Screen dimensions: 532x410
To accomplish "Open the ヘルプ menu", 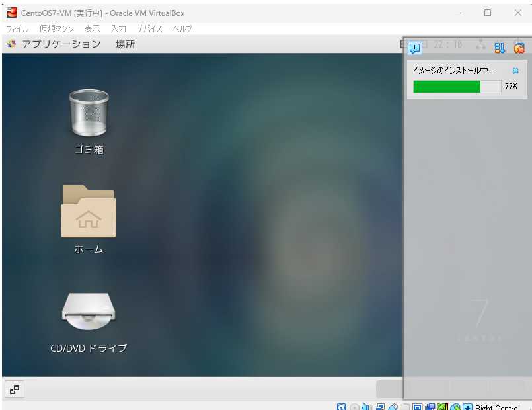I will click(x=182, y=29).
